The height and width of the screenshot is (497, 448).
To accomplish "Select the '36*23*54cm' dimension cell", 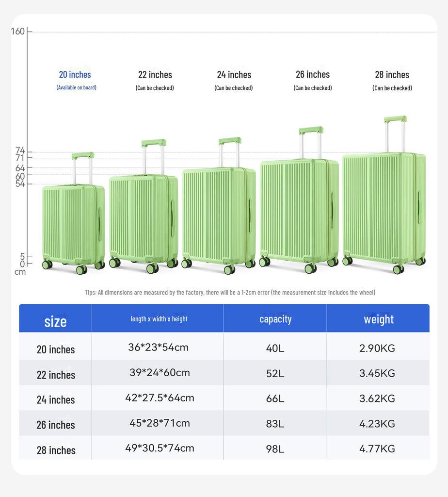I will 158,348.
